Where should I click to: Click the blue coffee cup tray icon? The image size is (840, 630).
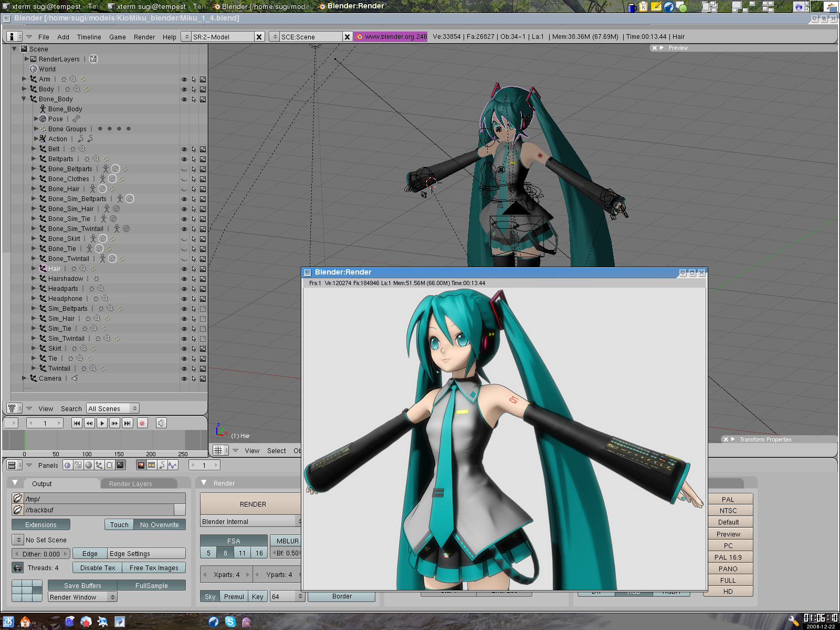(632, 7)
